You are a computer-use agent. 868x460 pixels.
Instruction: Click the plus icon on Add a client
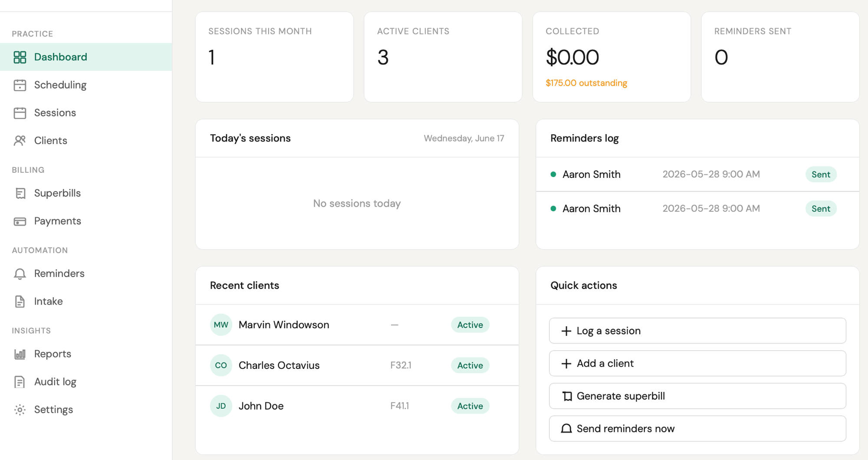coord(566,364)
